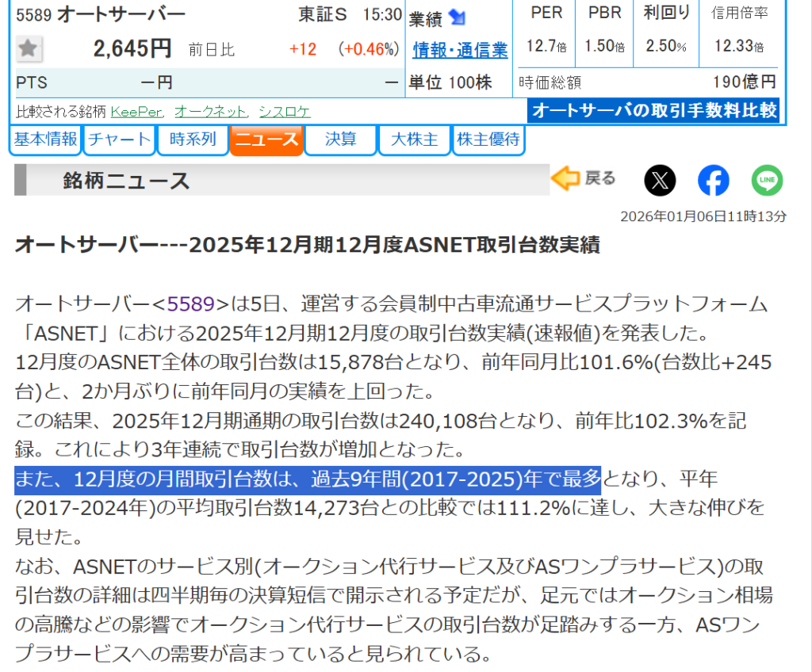812x672 pixels.
Task: Open the 時系列 tab
Action: pyautogui.click(x=192, y=140)
